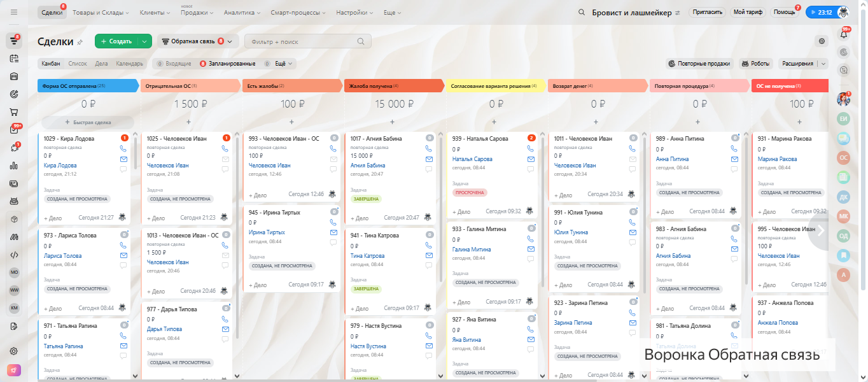Click the chat bubble icon on deal 1025
Viewport: 868px width, 382px height.
pyautogui.click(x=225, y=169)
